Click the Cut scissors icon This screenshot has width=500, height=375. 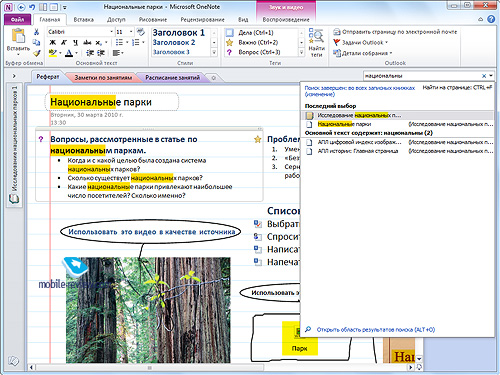click(36, 32)
